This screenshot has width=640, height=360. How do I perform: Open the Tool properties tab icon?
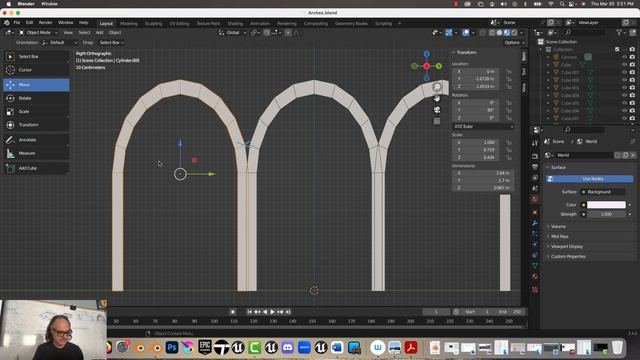pos(535,143)
